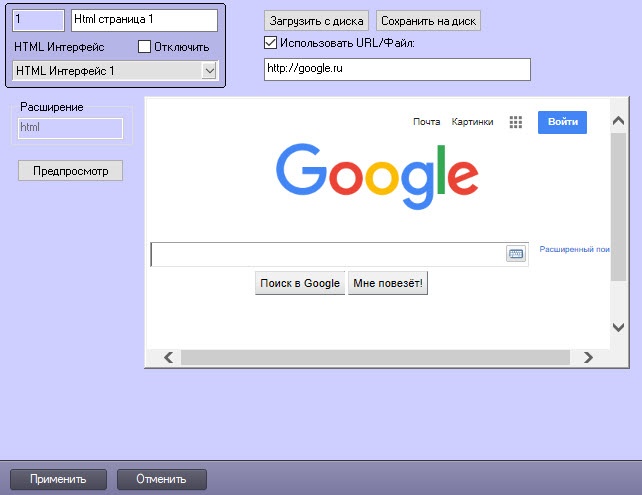Toggle the Отключить checkbox
This screenshot has height=495, width=642.
coord(145,46)
